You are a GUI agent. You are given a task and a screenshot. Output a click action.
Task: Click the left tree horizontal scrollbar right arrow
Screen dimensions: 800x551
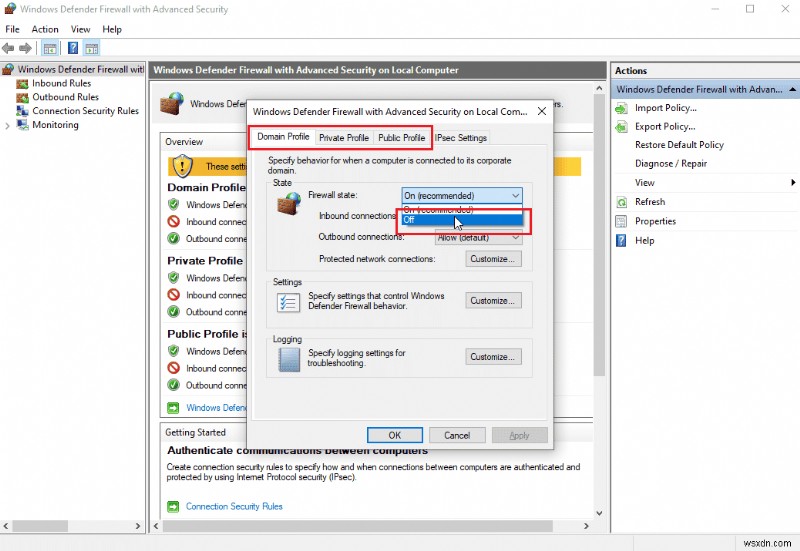coord(138,525)
